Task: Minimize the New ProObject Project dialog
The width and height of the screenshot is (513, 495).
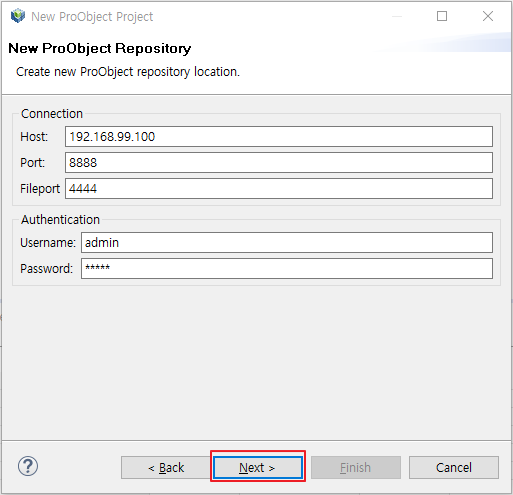Action: coord(397,16)
